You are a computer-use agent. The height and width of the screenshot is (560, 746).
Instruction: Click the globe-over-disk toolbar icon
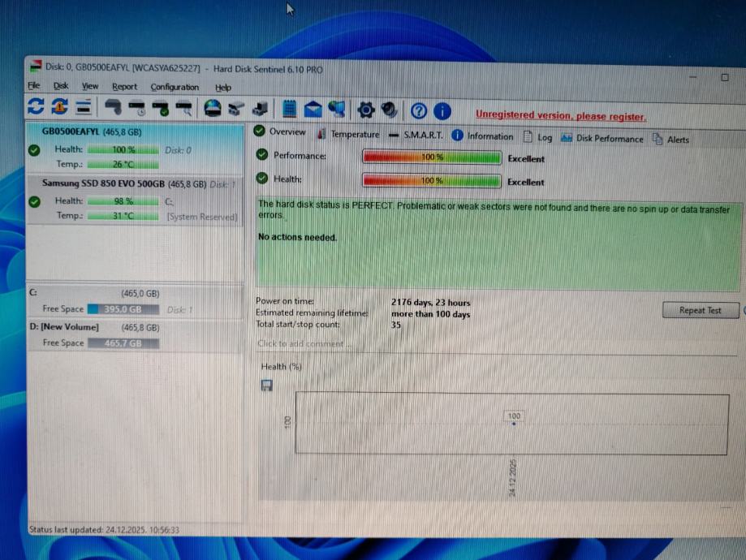(212, 109)
